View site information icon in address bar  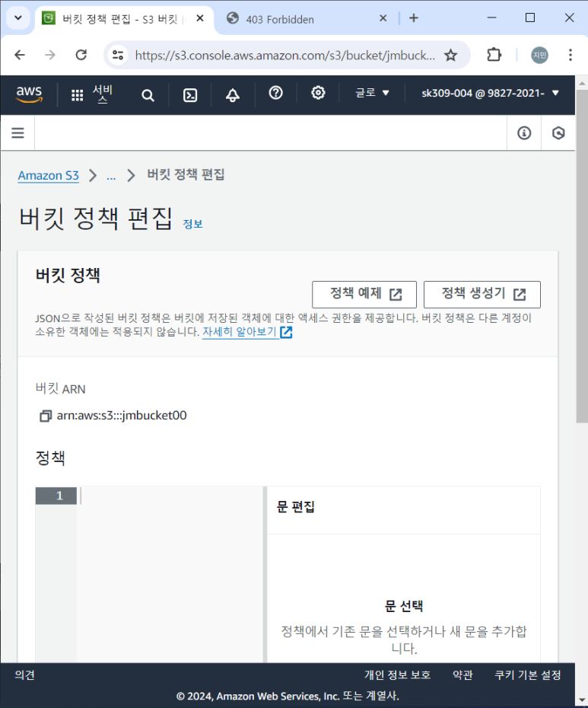click(x=118, y=55)
